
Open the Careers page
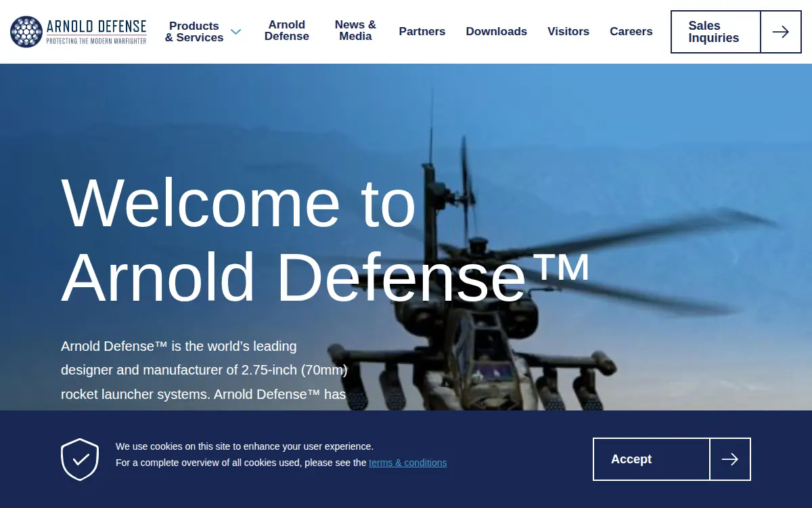coord(631,31)
